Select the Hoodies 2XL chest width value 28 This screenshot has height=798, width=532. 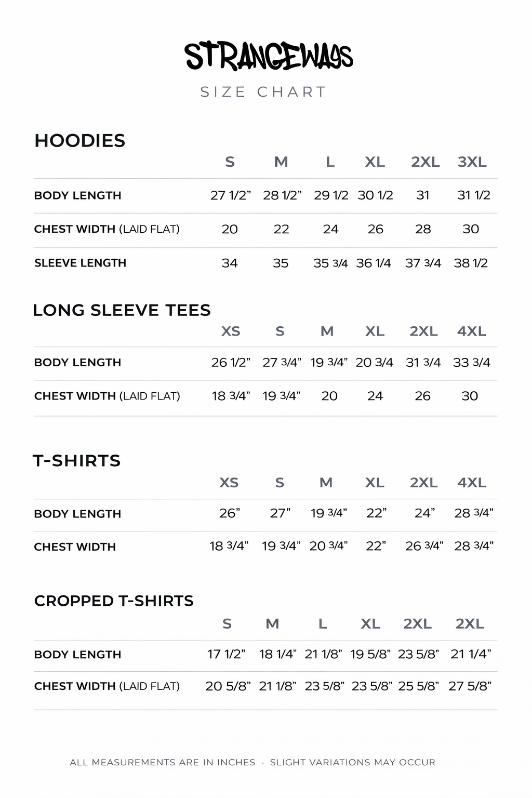(423, 229)
